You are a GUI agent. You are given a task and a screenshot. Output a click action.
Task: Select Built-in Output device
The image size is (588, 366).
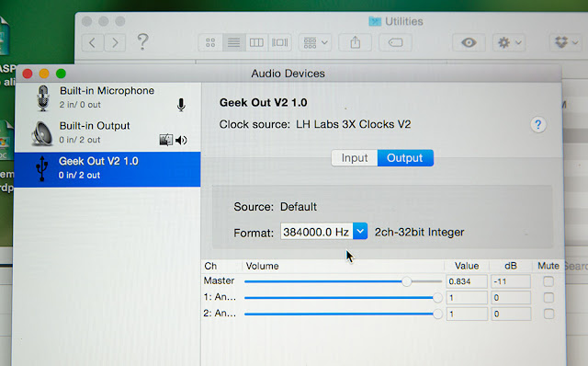click(x=107, y=133)
